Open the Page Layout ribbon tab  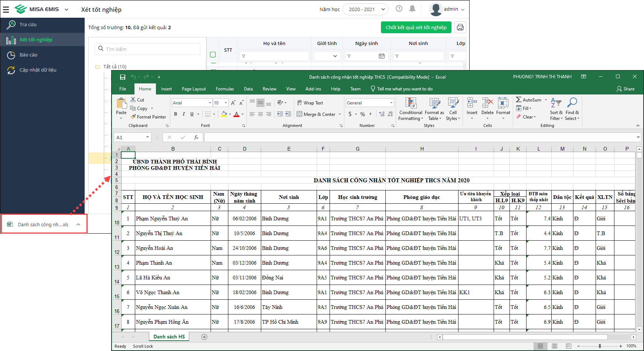click(194, 89)
